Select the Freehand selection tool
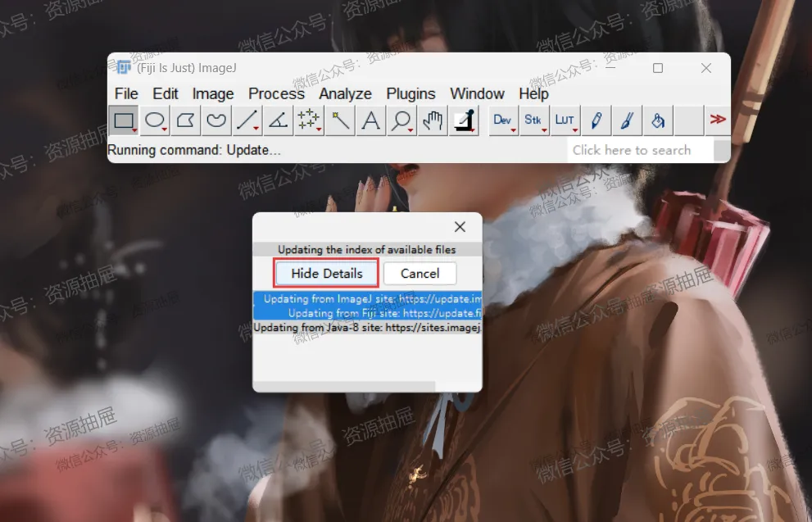812x522 pixels. (x=216, y=120)
